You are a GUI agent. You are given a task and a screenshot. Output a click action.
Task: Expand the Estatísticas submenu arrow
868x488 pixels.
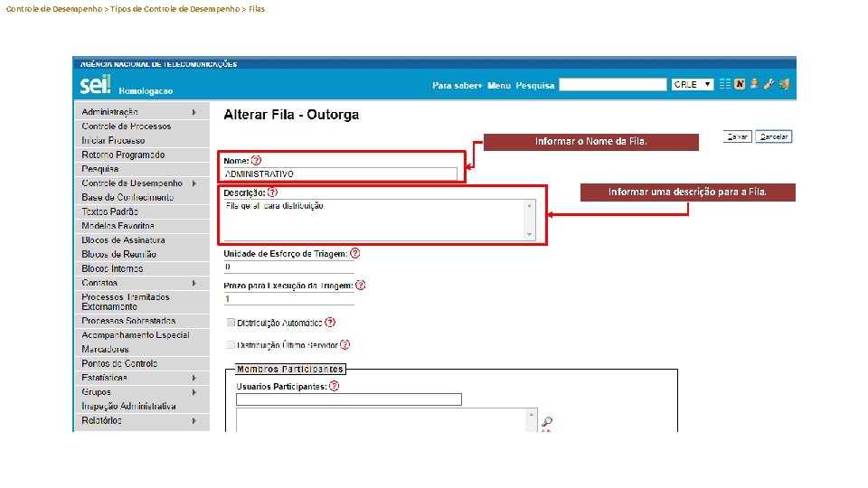193,378
